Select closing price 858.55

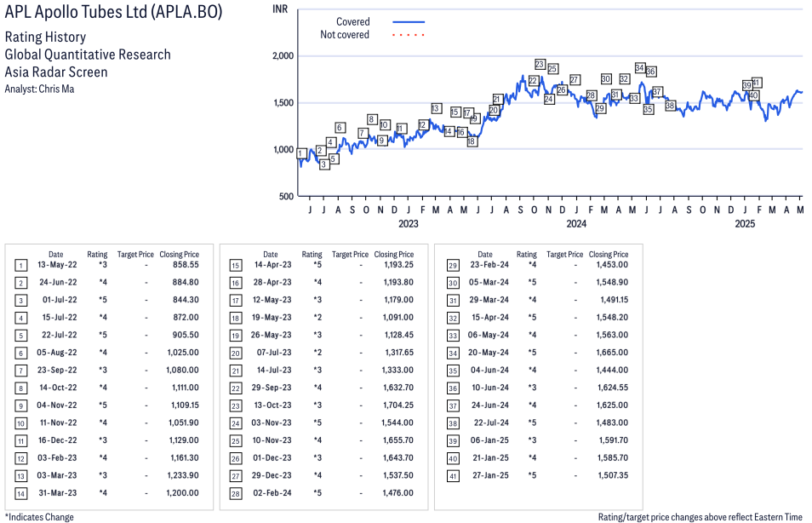(x=186, y=265)
